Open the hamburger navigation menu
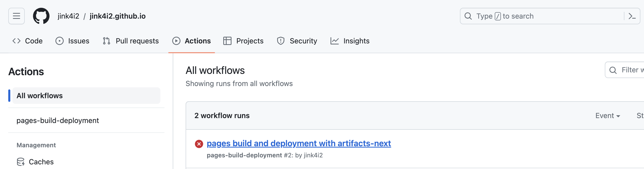 [x=16, y=16]
